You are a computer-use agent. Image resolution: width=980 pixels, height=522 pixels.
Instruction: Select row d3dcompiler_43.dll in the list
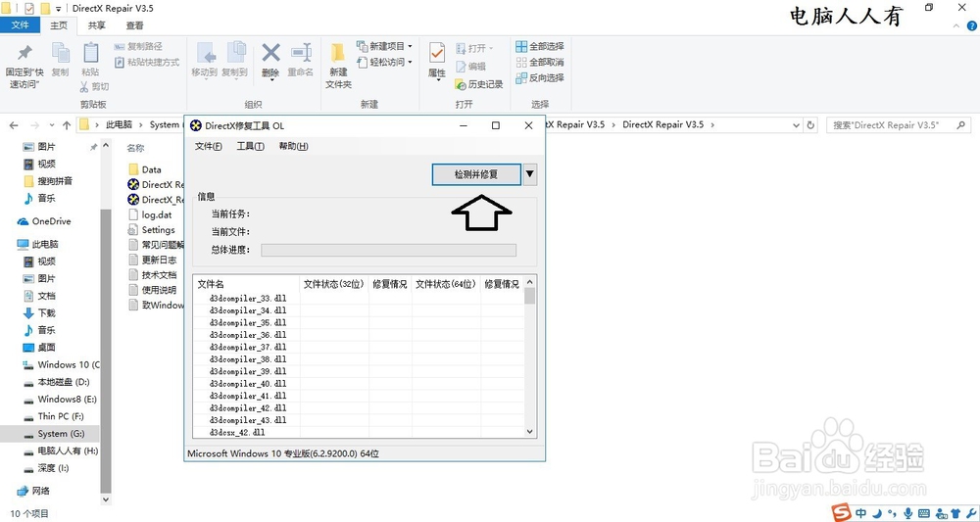click(x=358, y=420)
